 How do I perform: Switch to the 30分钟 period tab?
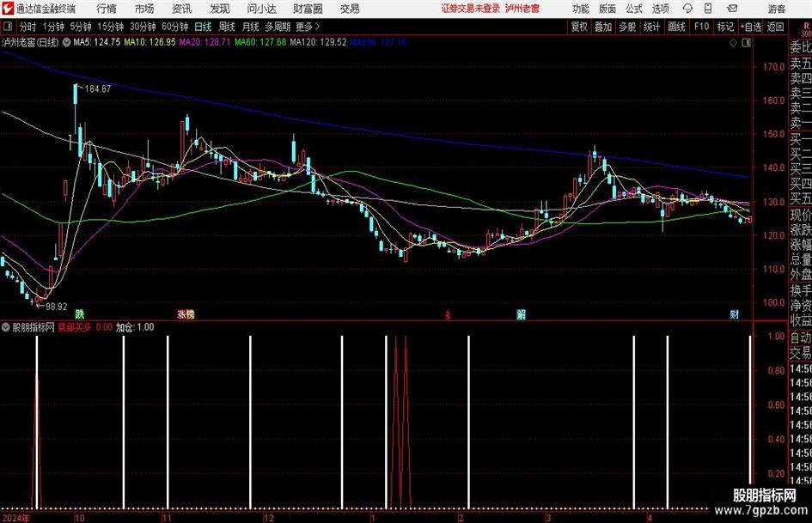tap(143, 27)
